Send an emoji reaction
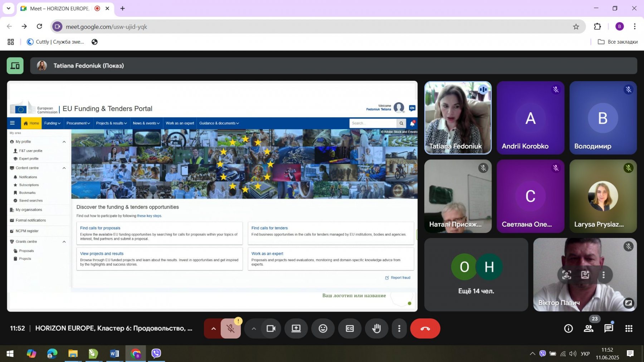The width and height of the screenshot is (644, 362). (323, 328)
